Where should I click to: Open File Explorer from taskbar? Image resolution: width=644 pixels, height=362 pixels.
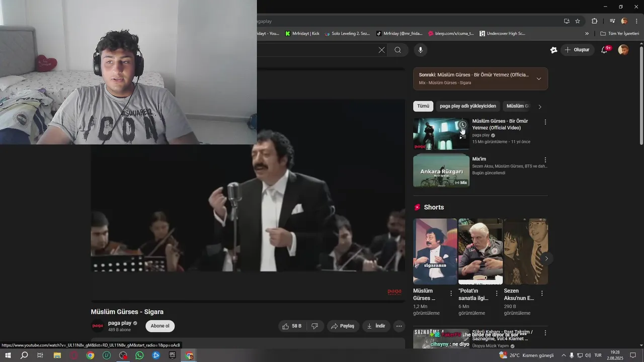(x=57, y=355)
